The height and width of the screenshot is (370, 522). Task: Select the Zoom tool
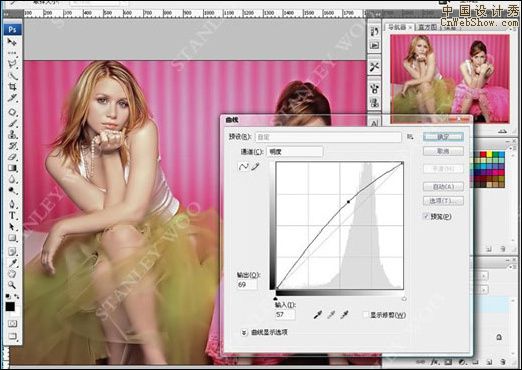pos(12,285)
